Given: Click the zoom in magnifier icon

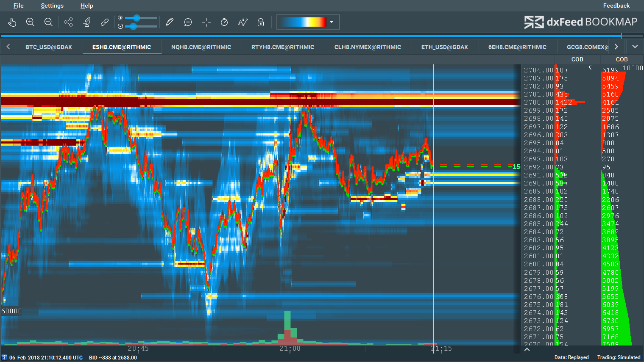Looking at the screenshot, I should [x=30, y=22].
